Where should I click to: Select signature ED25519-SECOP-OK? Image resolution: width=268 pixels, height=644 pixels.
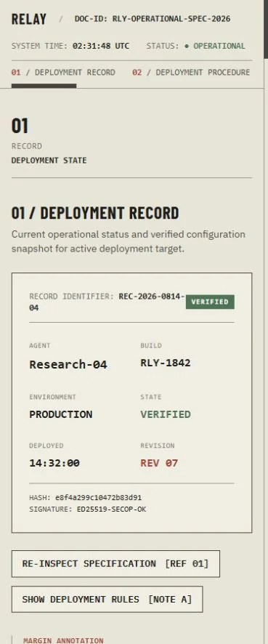[x=111, y=510]
